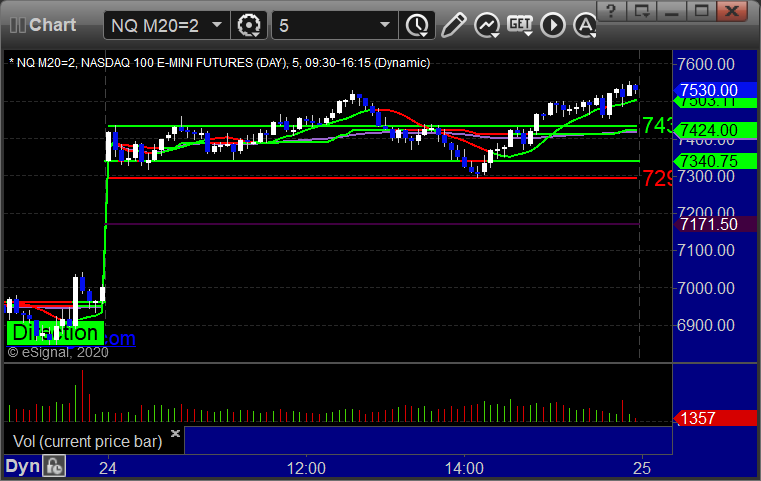Close the chart window with red X
This screenshot has height=481, width=761.
pyautogui.click(x=731, y=10)
